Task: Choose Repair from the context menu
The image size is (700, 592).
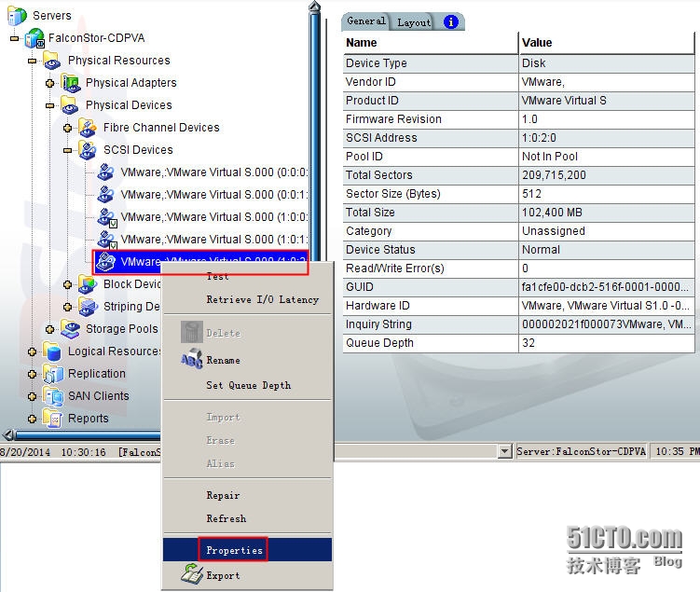Action: [247, 495]
